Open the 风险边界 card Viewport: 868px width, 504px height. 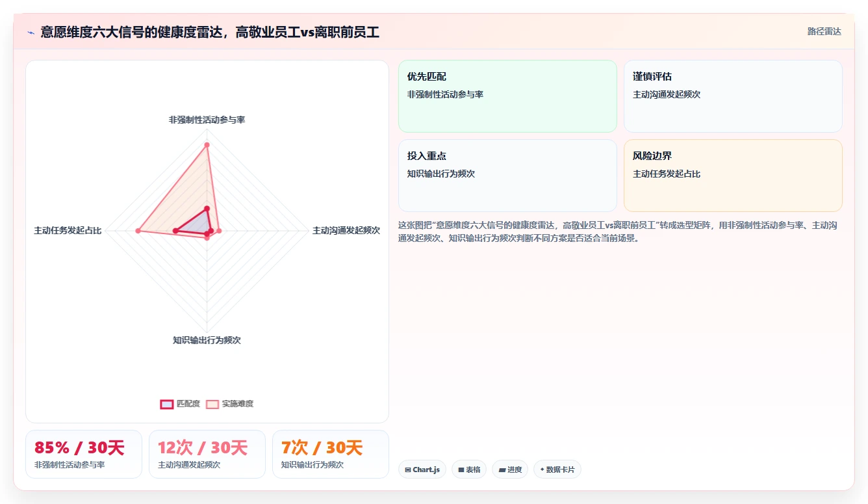point(733,176)
